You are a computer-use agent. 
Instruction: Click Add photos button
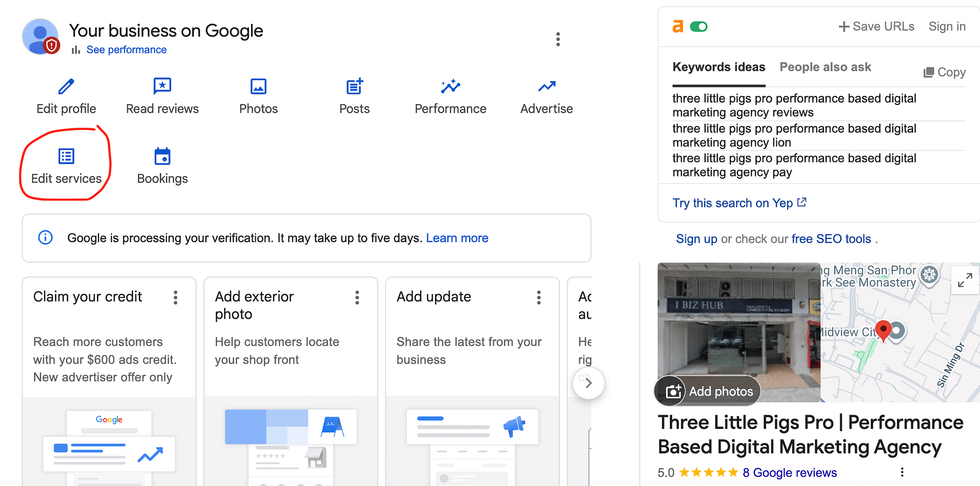pyautogui.click(x=709, y=391)
